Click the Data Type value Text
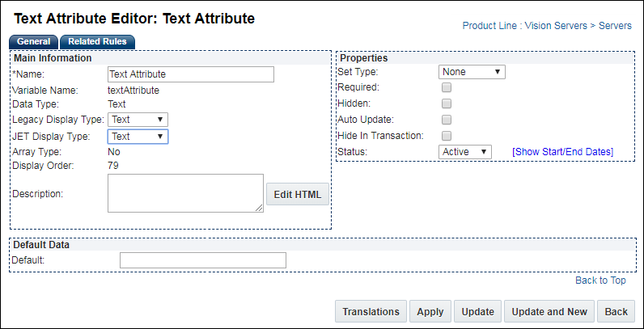 117,104
